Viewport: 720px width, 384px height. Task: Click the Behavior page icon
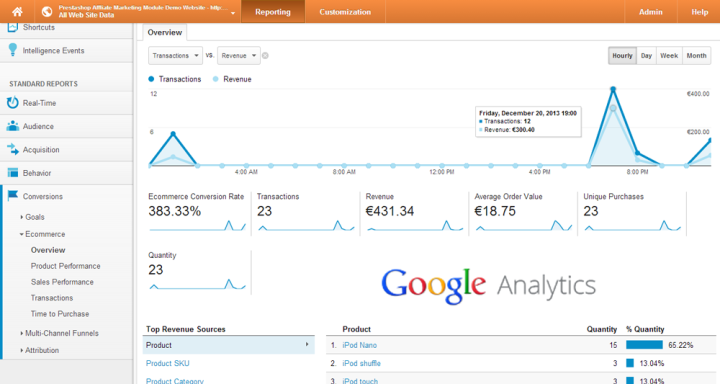pos(13,173)
